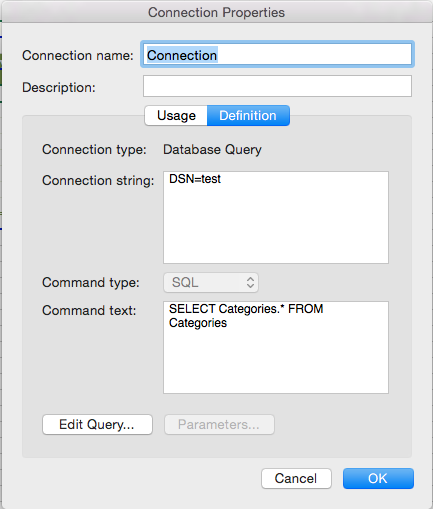Click the "Database Query" connection type text
The height and width of the screenshot is (509, 433).
212,149
